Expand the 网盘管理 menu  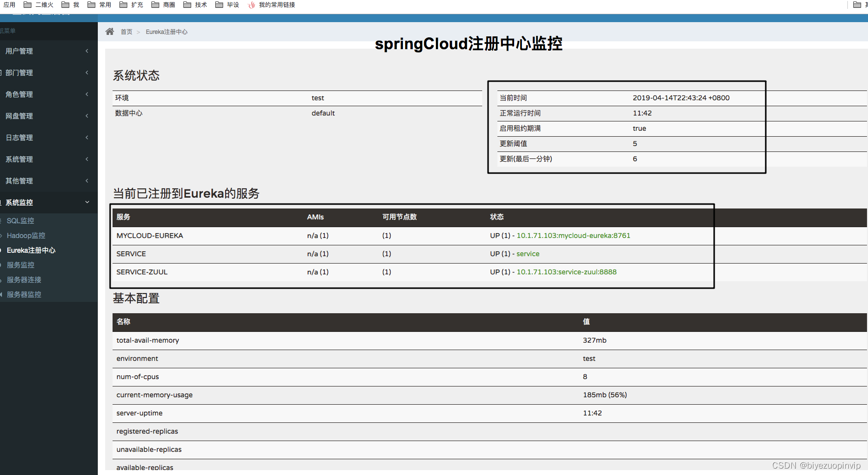tap(49, 116)
